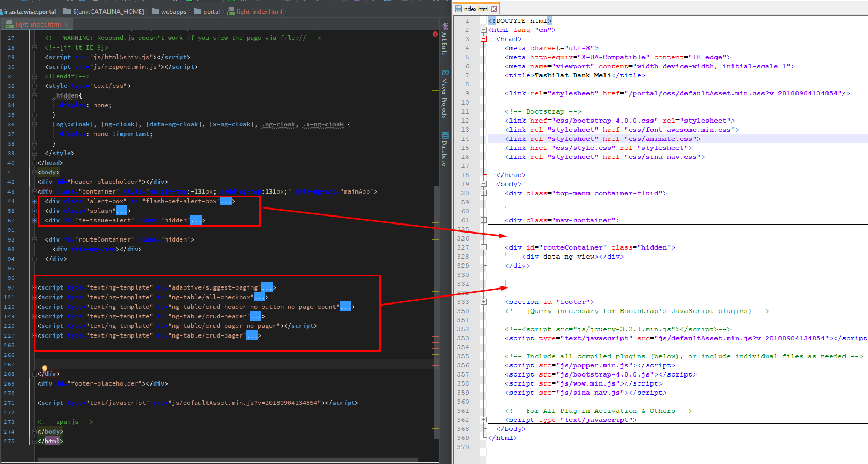The image size is (868, 464).
Task: Expand folded splash div at line 58
Action: (x=34, y=211)
